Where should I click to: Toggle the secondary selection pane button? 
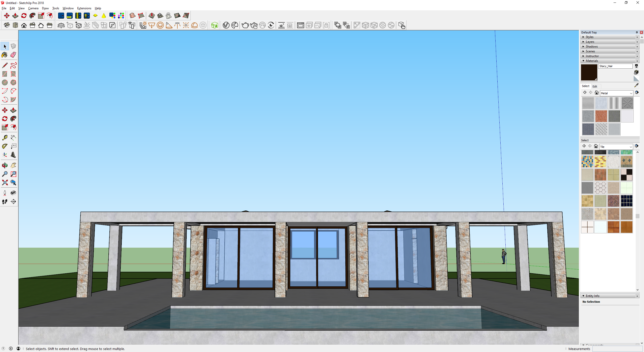[636, 66]
